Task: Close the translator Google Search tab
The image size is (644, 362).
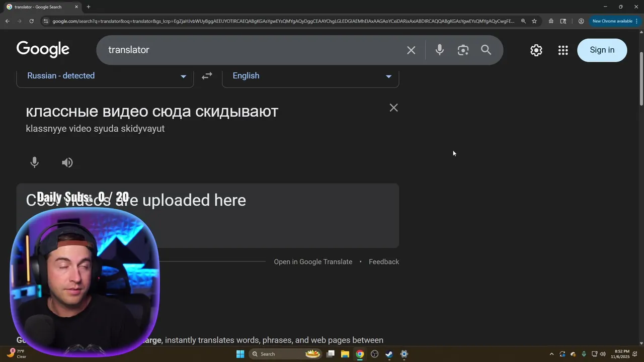Action: (76, 7)
